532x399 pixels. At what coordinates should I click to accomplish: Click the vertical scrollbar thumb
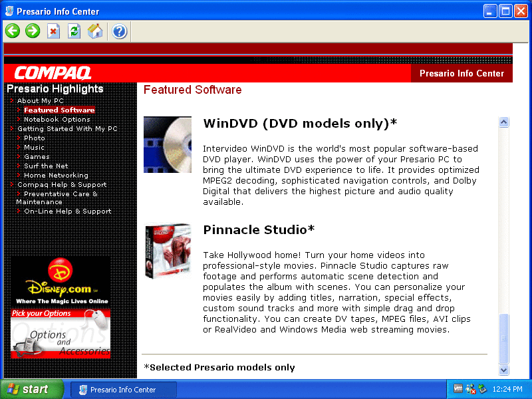pyautogui.click(x=504, y=338)
